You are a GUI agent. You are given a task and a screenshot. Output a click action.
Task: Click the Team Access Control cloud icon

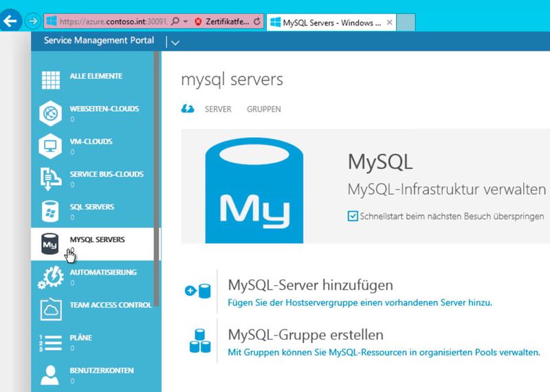coord(51,309)
